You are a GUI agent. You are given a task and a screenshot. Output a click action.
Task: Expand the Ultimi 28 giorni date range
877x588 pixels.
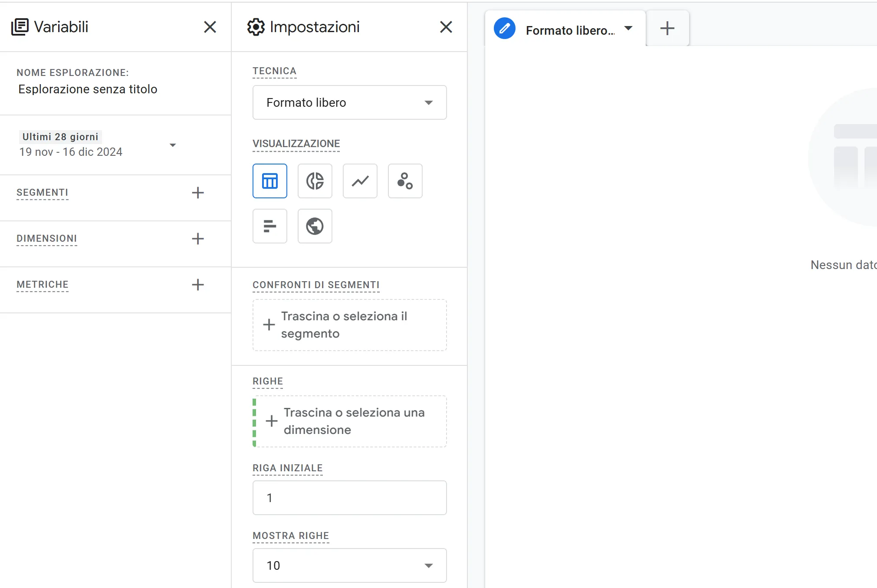coord(173,145)
